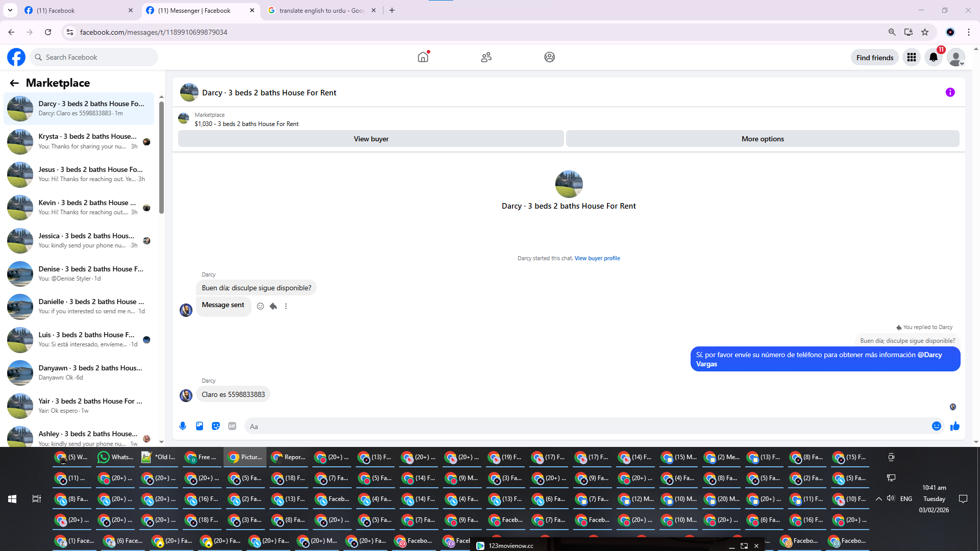
Task: React to the 'Message sent' bubble
Action: click(260, 306)
